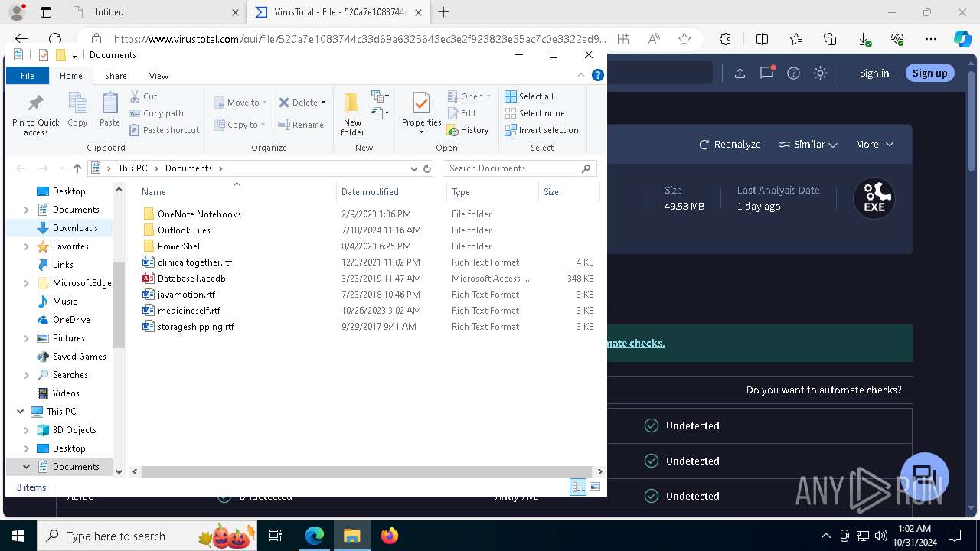Viewport: 980px width, 551px height.
Task: Open browser Extensions puzzle icon
Action: (x=725, y=39)
